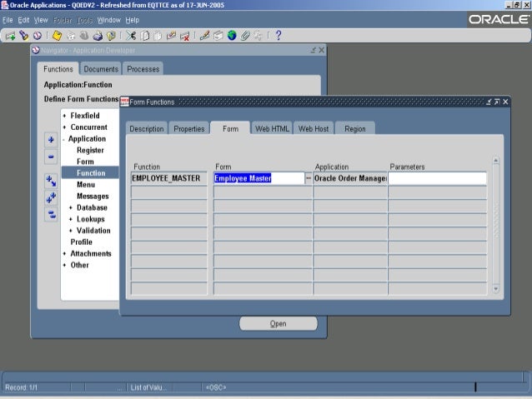Click the empty Parameters field for EMPLOYEE_MASTER
The height and width of the screenshot is (399, 532).
tap(437, 178)
